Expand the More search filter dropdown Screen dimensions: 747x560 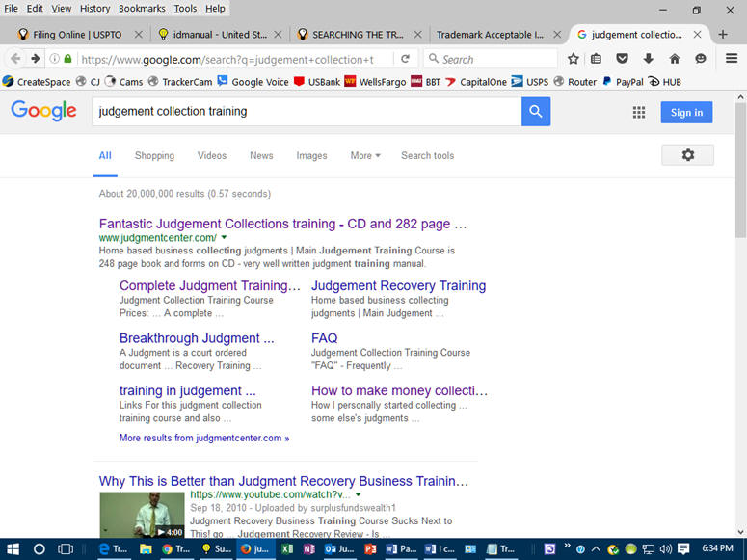click(364, 155)
